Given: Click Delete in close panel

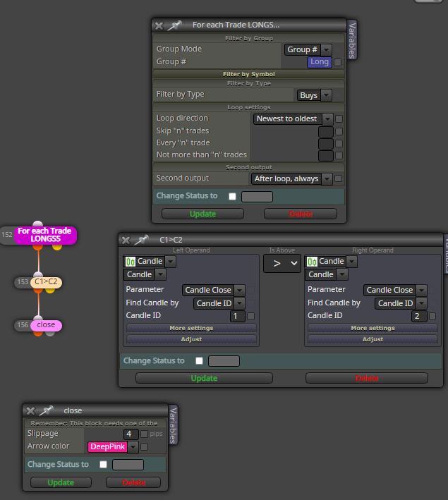Looking at the screenshot, I should coord(133,482).
